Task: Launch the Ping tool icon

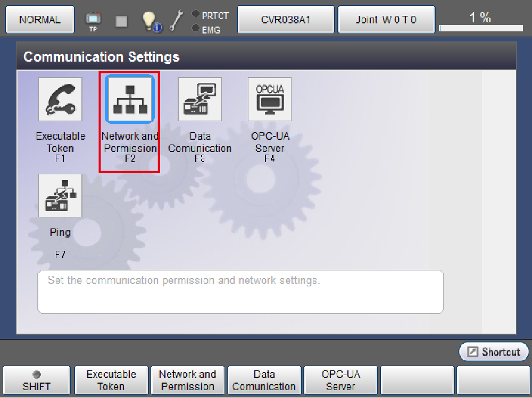Action: pyautogui.click(x=60, y=196)
